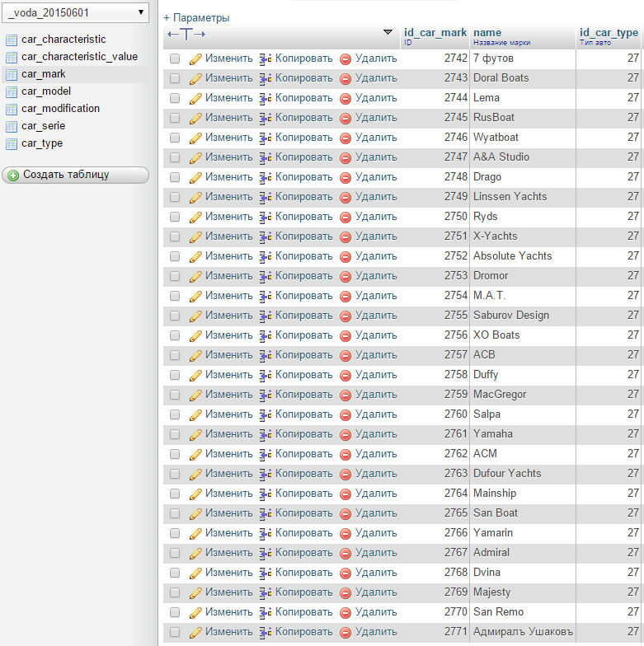
Task: Click pencil edit icon in Drago row
Action: (x=195, y=178)
